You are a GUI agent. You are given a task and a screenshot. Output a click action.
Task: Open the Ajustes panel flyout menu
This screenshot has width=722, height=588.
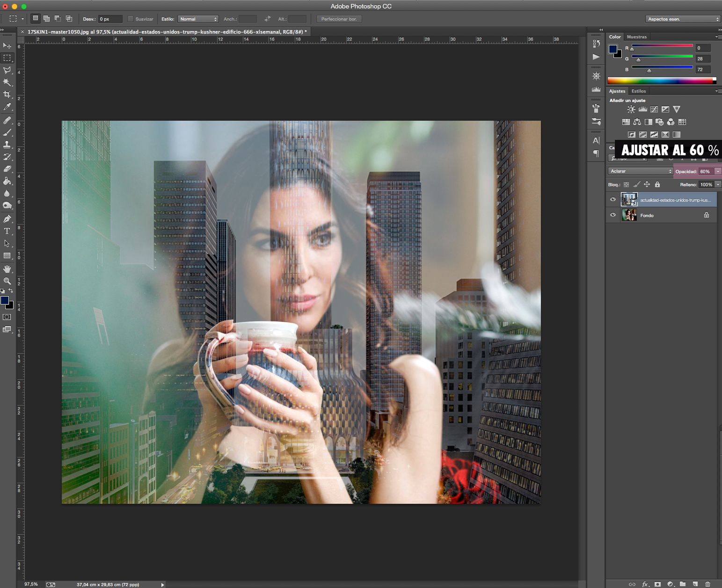point(718,91)
